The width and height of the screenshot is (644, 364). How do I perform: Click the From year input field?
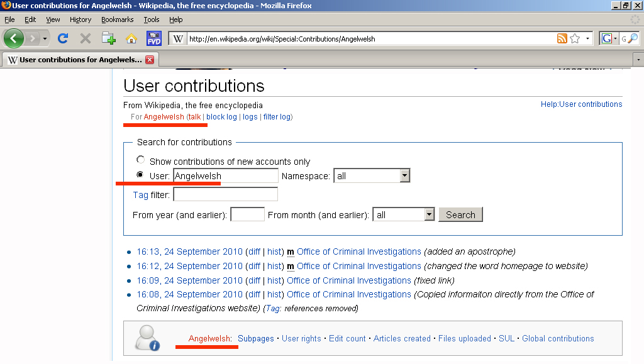pos(247,214)
